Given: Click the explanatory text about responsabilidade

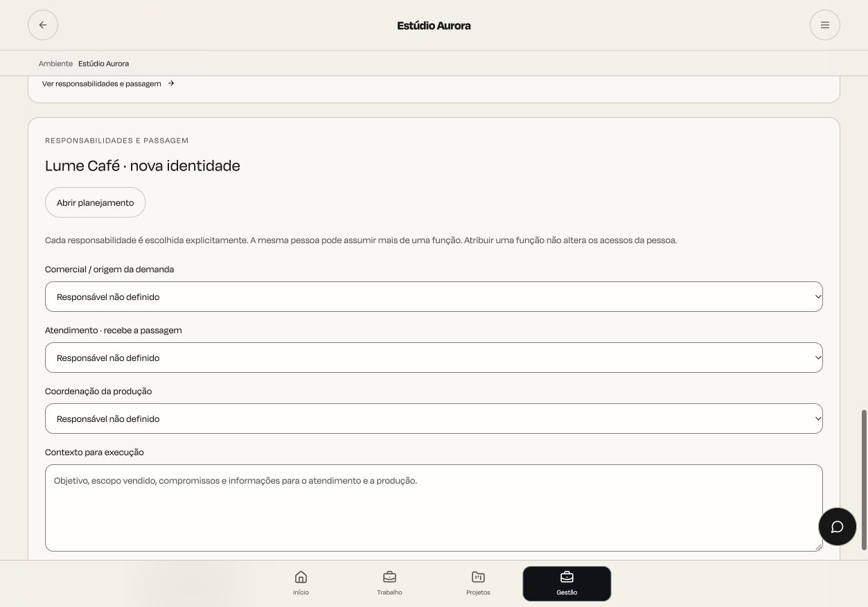Looking at the screenshot, I should tap(361, 240).
